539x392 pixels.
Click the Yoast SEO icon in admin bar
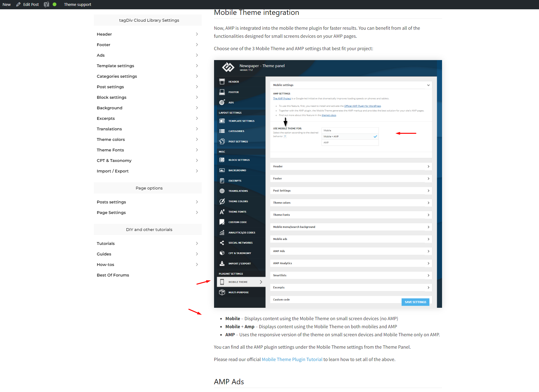(46, 4)
